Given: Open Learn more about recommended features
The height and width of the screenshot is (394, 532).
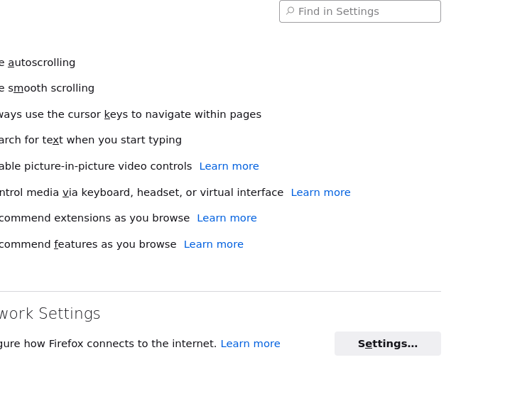Looking at the screenshot, I should coord(213,244).
